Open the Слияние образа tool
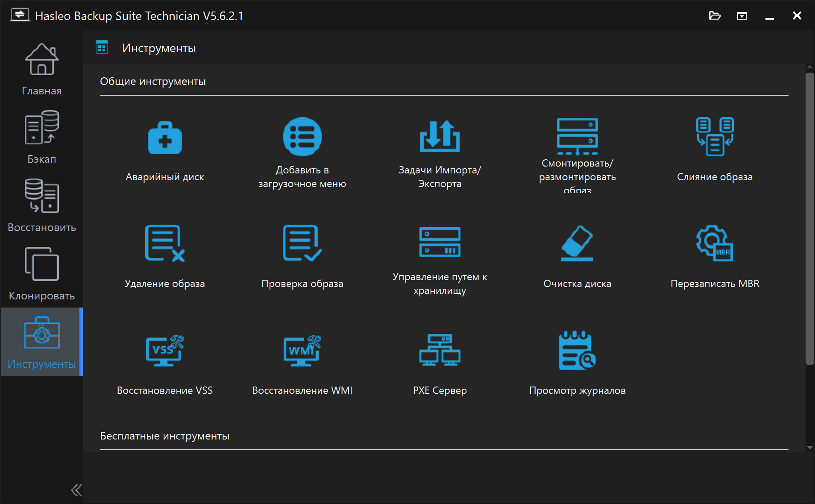Viewport: 815px width, 504px height. [715, 137]
